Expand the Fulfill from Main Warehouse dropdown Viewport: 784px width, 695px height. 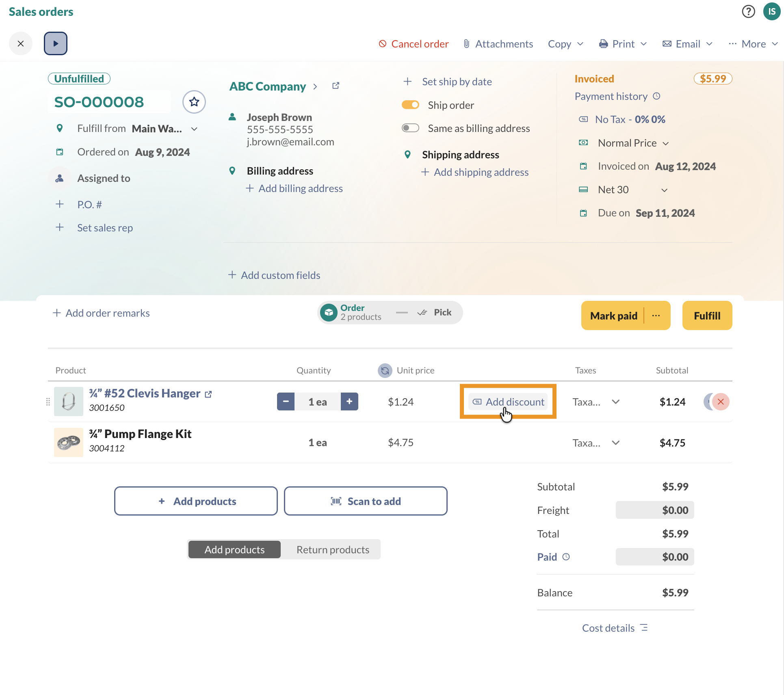click(x=194, y=129)
